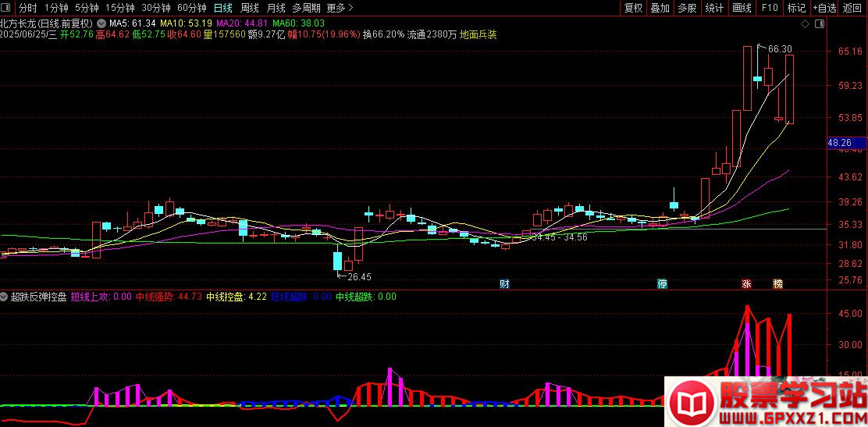
Task: Open the main chart indicator dropdown arrow
Action: 101,23
